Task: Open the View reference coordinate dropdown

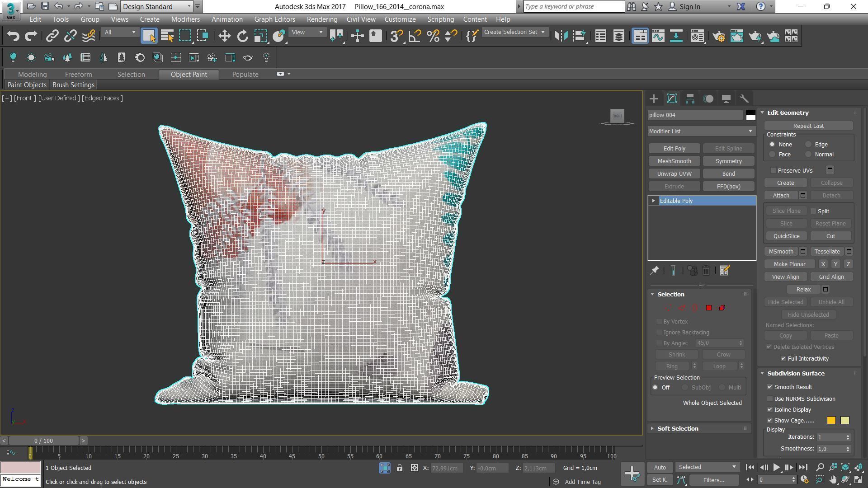Action: coord(307,33)
